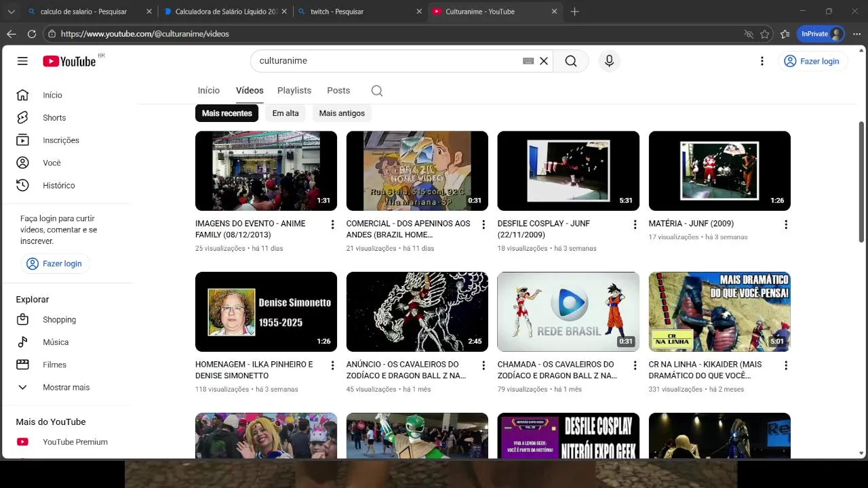Clear the search box with the X icon

pyautogui.click(x=543, y=61)
